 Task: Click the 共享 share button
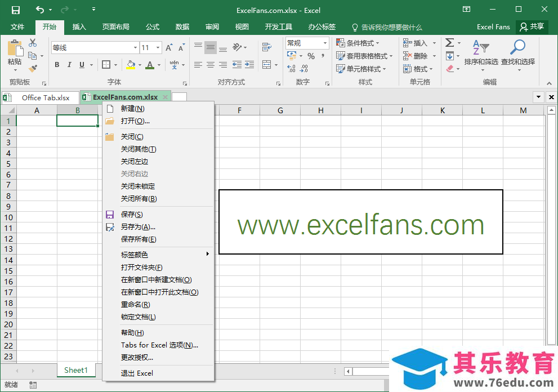pos(532,26)
